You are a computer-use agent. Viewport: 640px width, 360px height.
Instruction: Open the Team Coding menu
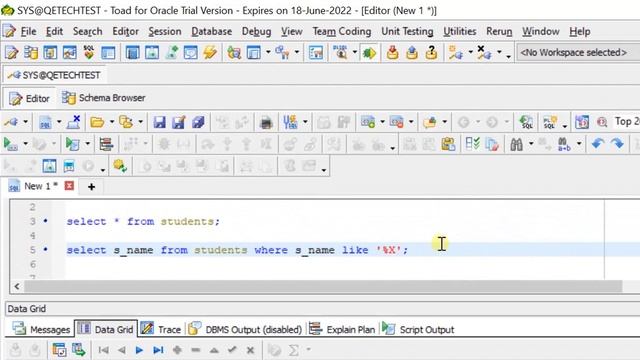(342, 31)
